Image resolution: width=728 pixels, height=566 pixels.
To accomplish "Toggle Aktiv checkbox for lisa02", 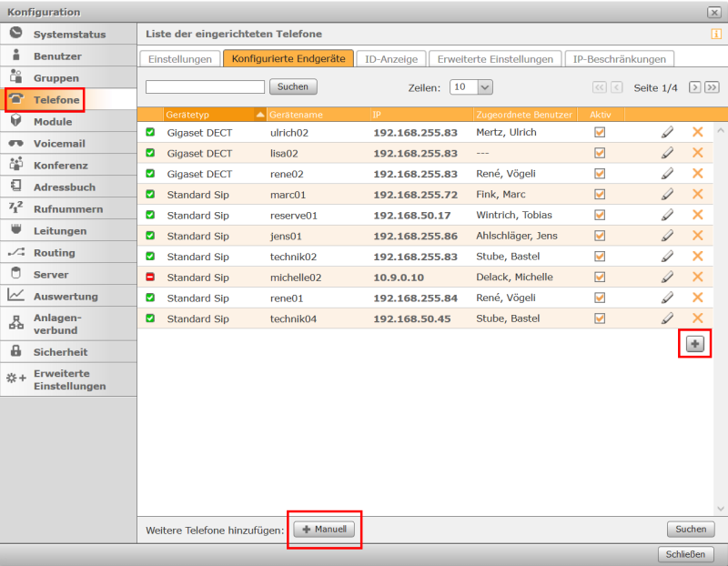I will (x=599, y=153).
